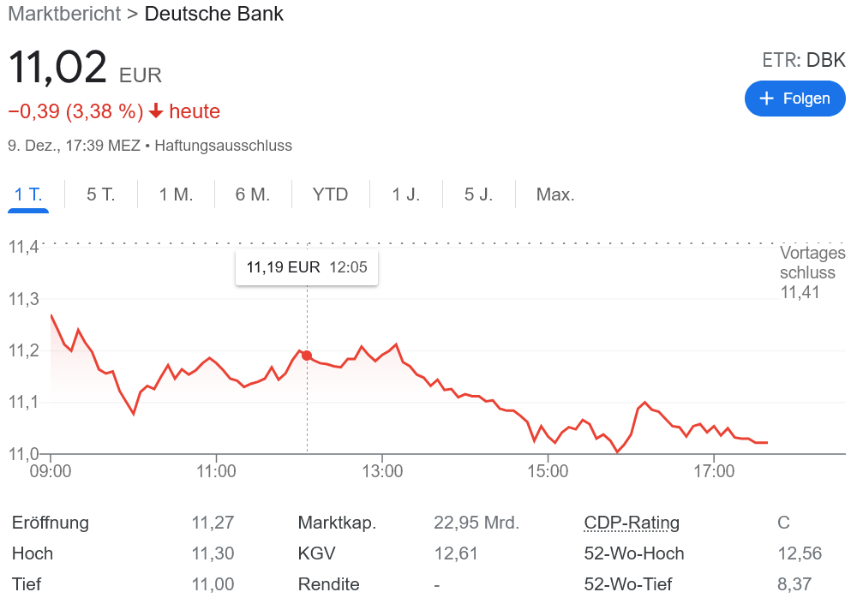Click the 13:00 axis label on chart
This screenshot has height=616, width=851.
click(x=382, y=471)
